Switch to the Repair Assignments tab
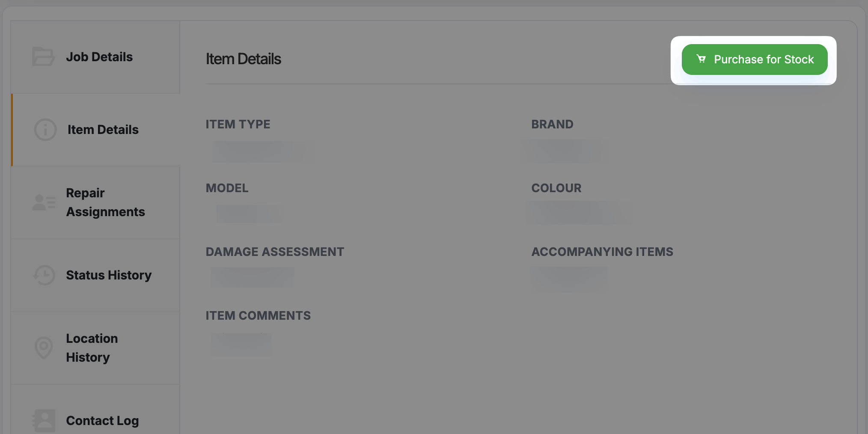 (x=105, y=202)
